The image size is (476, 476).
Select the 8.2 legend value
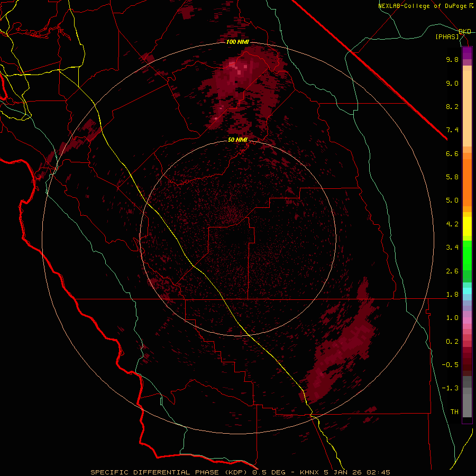pyautogui.click(x=452, y=106)
